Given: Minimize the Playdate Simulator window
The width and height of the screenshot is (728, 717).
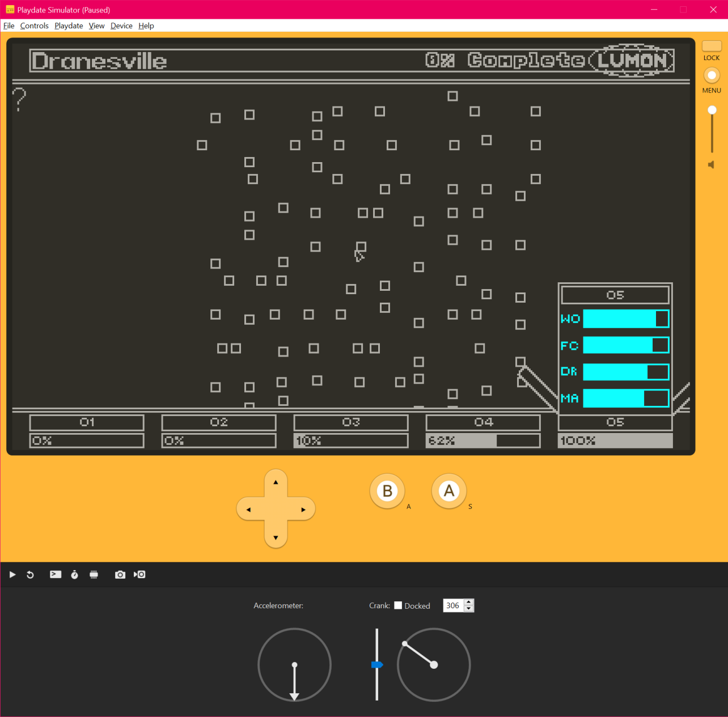Looking at the screenshot, I should click(654, 10).
